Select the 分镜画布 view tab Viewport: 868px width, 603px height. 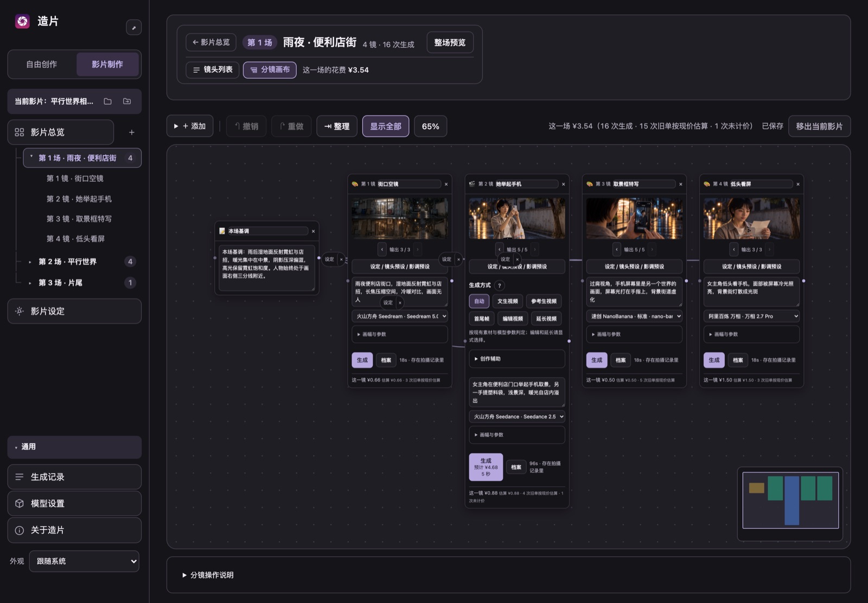(270, 70)
